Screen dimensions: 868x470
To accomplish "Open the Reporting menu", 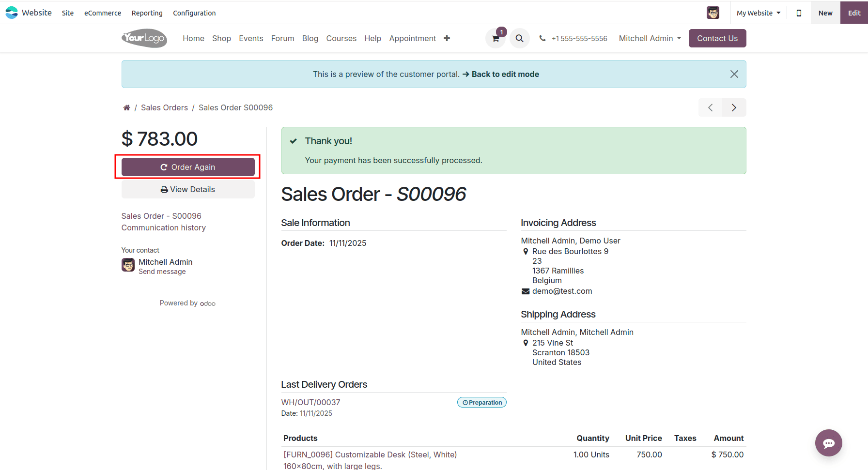I will pos(147,13).
